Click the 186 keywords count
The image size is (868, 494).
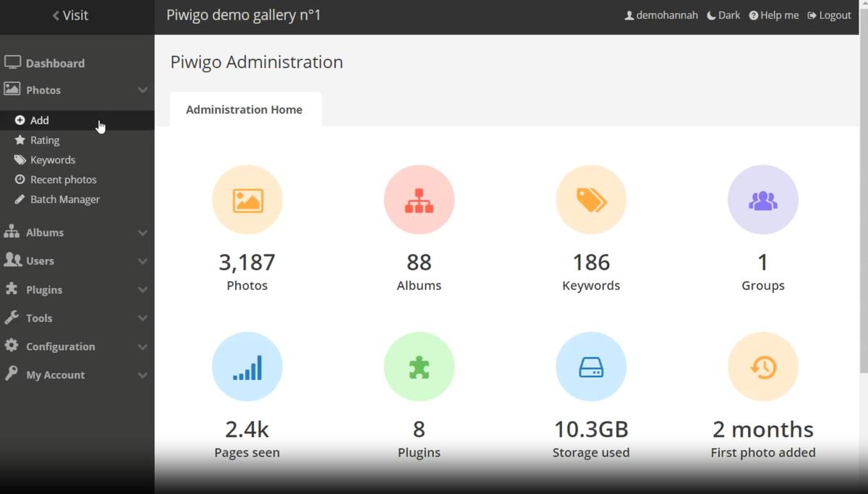point(591,262)
